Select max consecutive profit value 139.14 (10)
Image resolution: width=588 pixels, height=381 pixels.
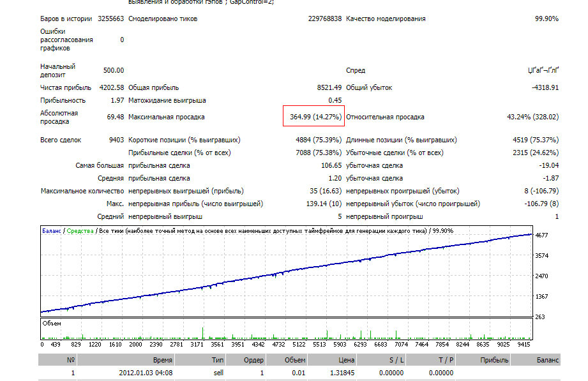[324, 204]
